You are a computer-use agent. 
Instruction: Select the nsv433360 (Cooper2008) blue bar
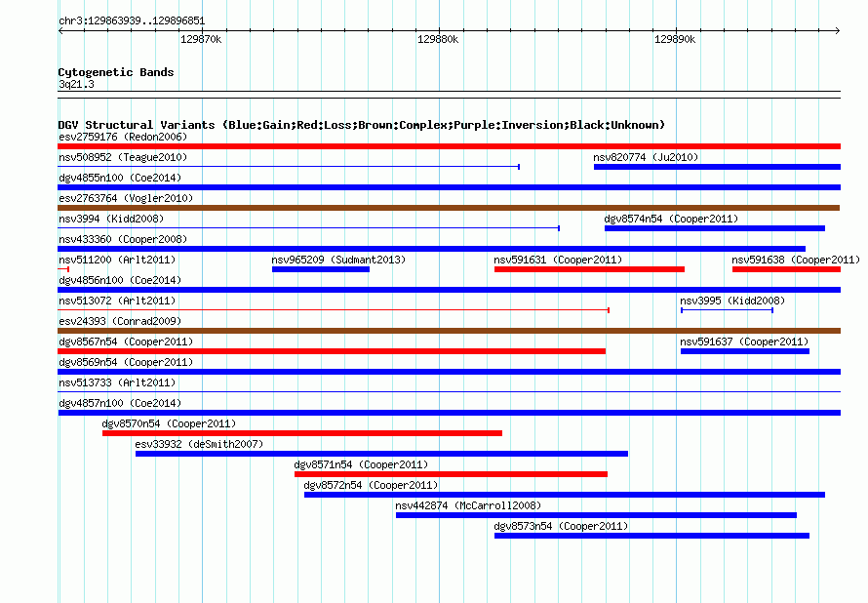(431, 249)
